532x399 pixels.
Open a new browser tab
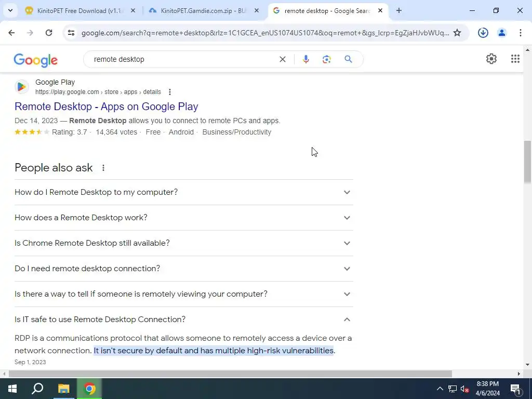click(x=399, y=11)
